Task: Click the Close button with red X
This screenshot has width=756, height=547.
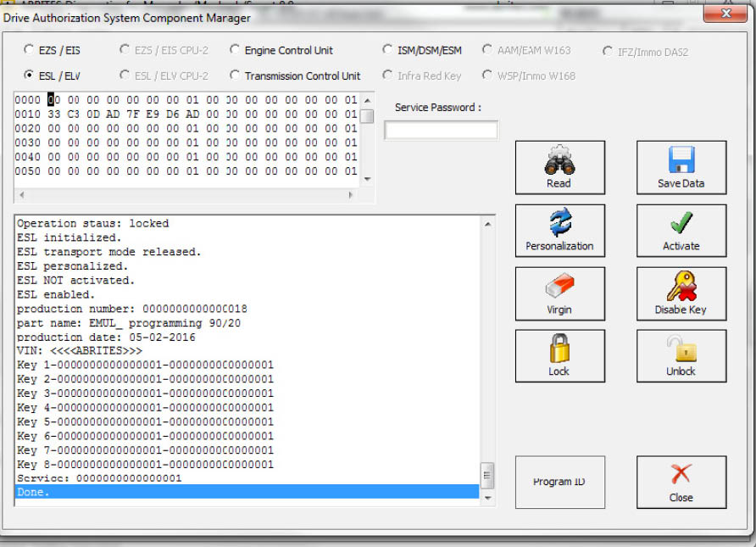Action: click(x=681, y=483)
